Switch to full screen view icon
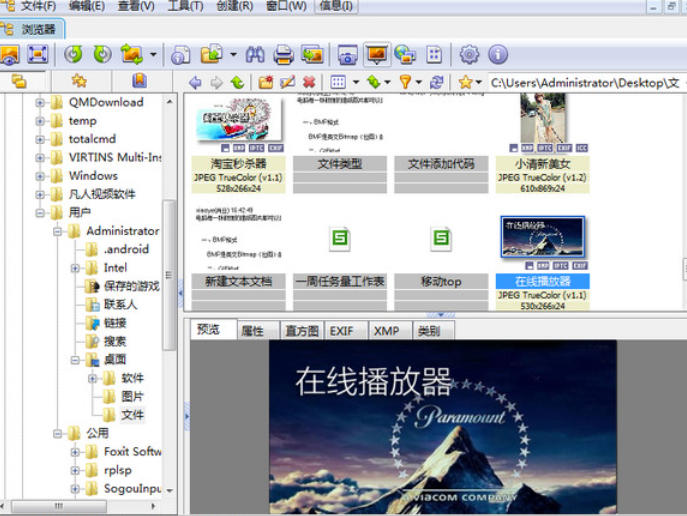This screenshot has height=516, width=687. click(x=38, y=55)
